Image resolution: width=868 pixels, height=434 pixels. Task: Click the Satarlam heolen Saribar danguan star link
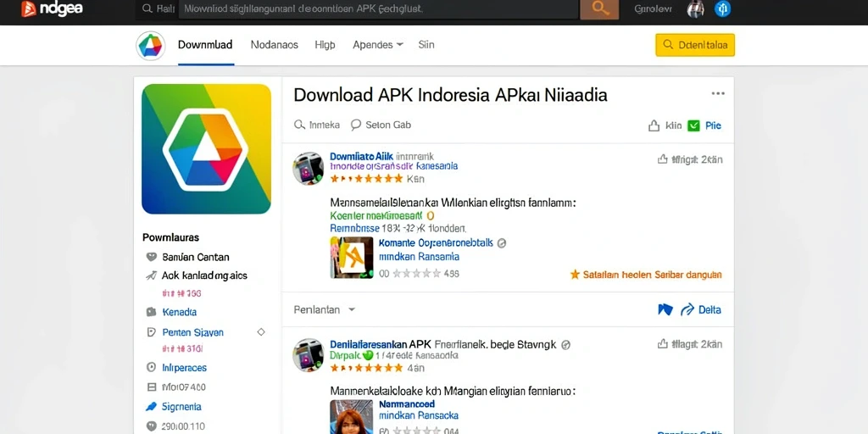(x=646, y=275)
